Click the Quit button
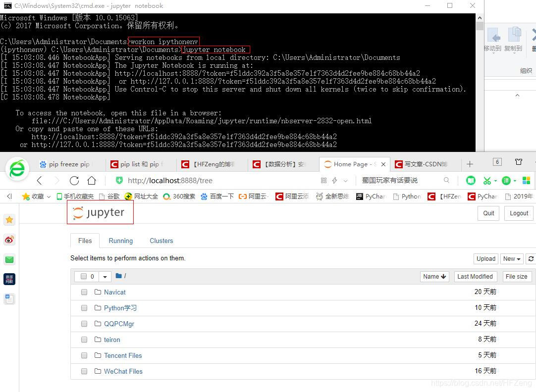This screenshot has height=392, width=536. click(x=488, y=213)
